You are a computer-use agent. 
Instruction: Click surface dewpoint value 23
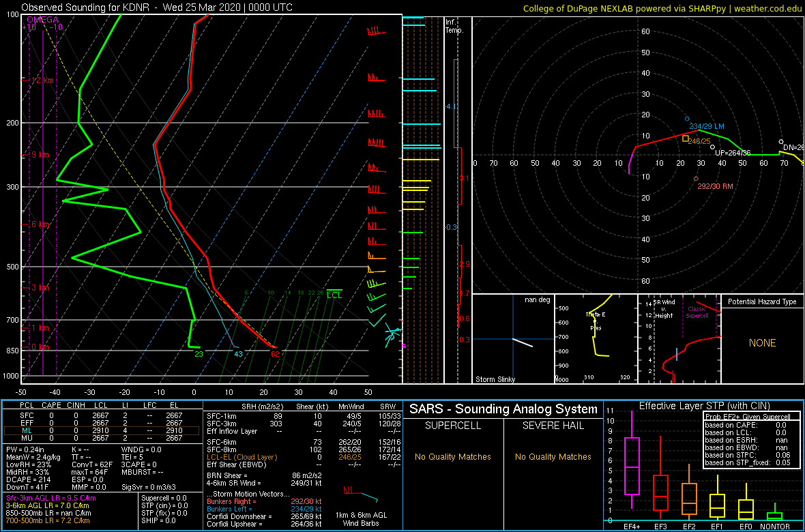tap(199, 354)
